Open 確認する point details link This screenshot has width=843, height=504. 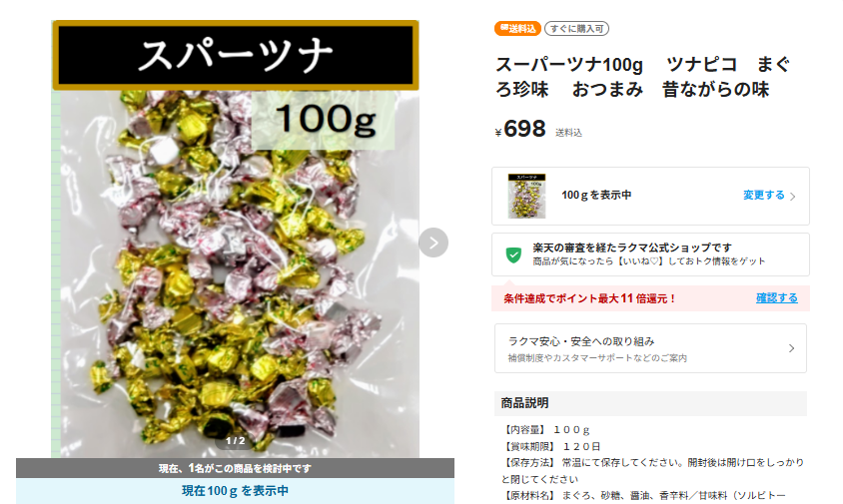coord(777,297)
